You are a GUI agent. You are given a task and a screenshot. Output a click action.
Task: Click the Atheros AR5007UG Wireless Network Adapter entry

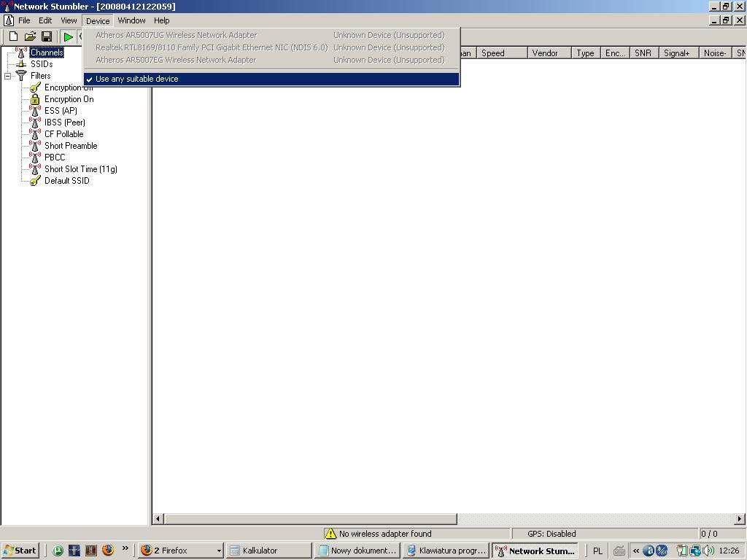271,35
